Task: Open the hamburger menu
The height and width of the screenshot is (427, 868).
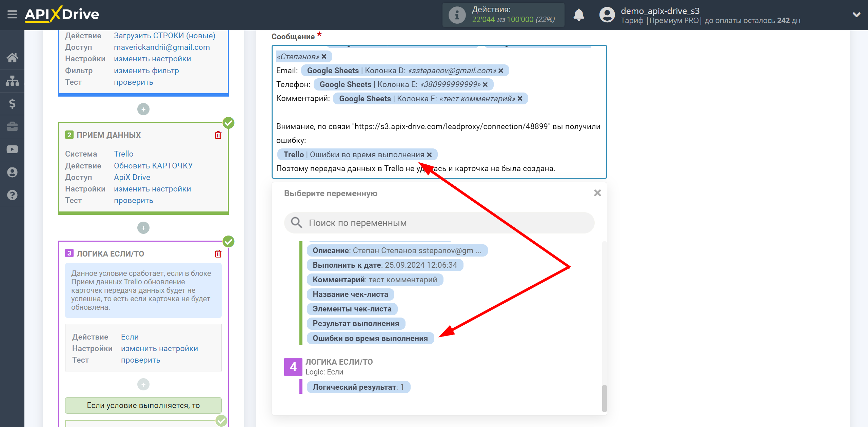Action: click(12, 15)
